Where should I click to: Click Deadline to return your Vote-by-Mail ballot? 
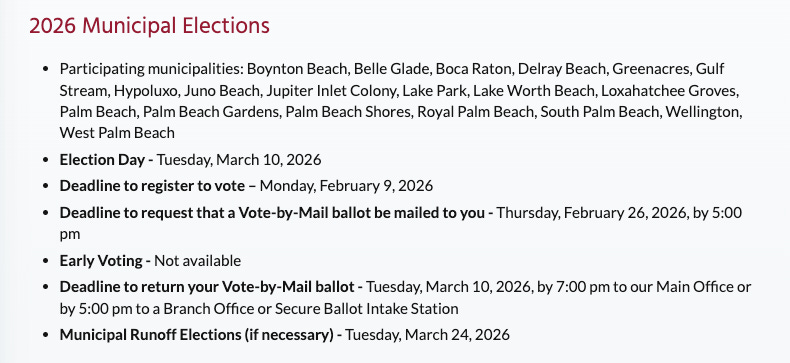click(x=207, y=287)
